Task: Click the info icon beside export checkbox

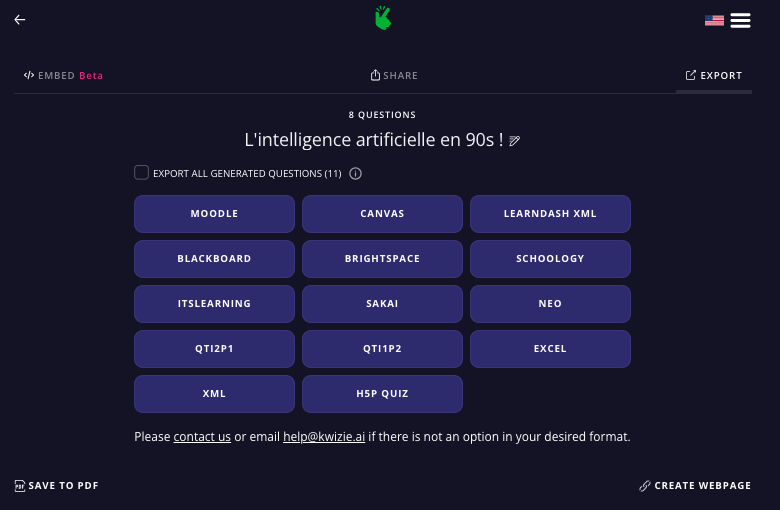Action: point(355,173)
